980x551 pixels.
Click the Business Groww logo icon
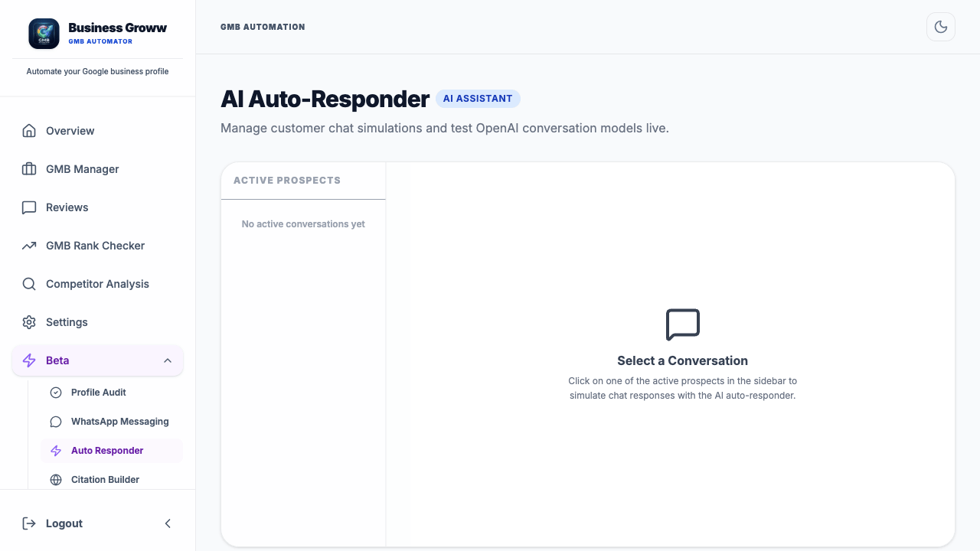tap(44, 34)
